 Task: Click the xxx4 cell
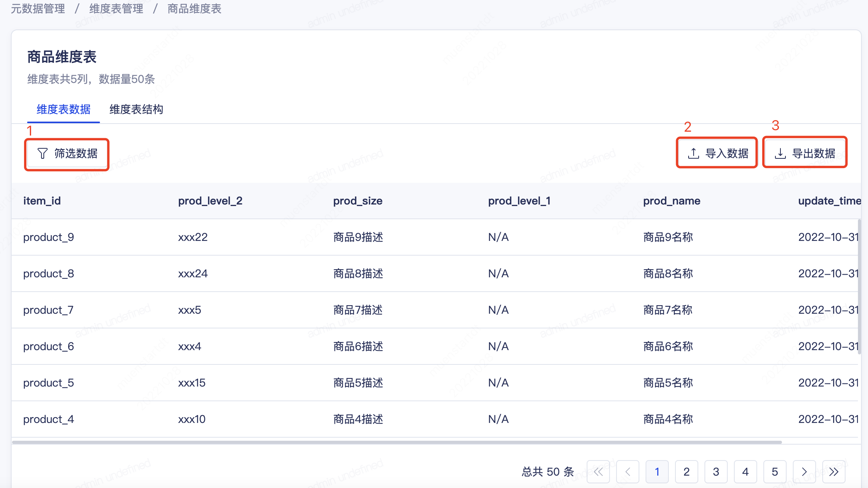tap(189, 346)
